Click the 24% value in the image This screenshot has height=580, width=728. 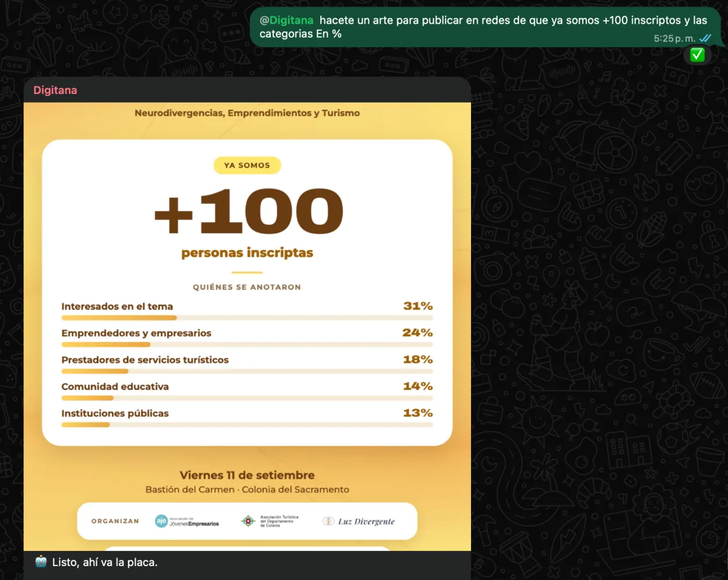(418, 332)
